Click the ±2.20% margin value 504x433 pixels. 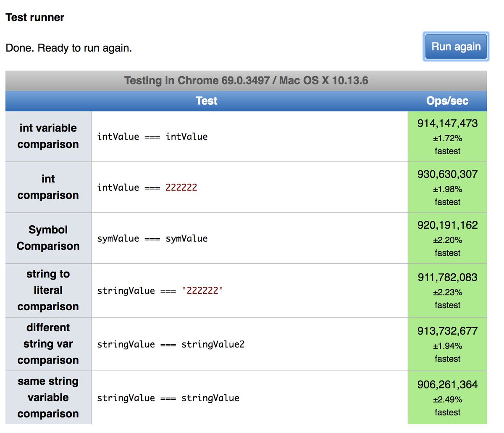point(447,240)
